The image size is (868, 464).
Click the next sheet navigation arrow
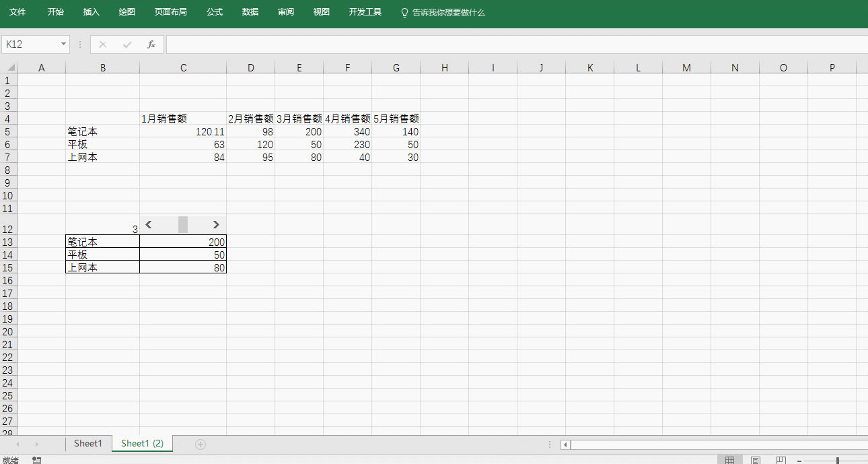pyautogui.click(x=36, y=444)
